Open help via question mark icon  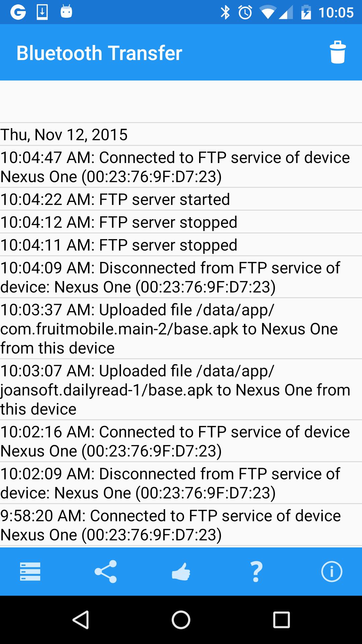click(x=256, y=571)
